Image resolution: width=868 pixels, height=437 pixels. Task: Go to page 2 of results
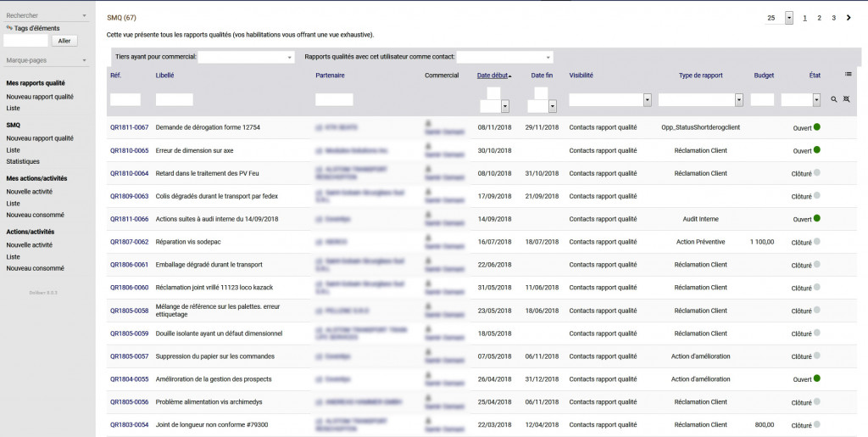pyautogui.click(x=819, y=18)
